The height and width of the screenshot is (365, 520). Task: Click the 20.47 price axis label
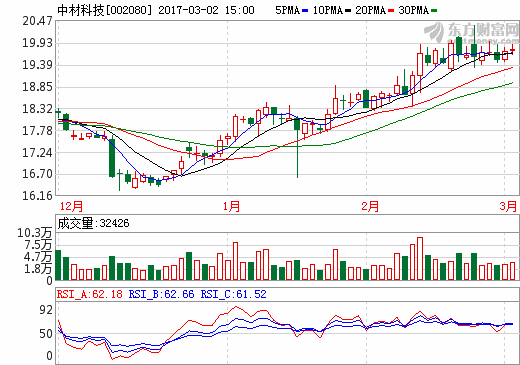pos(37,21)
